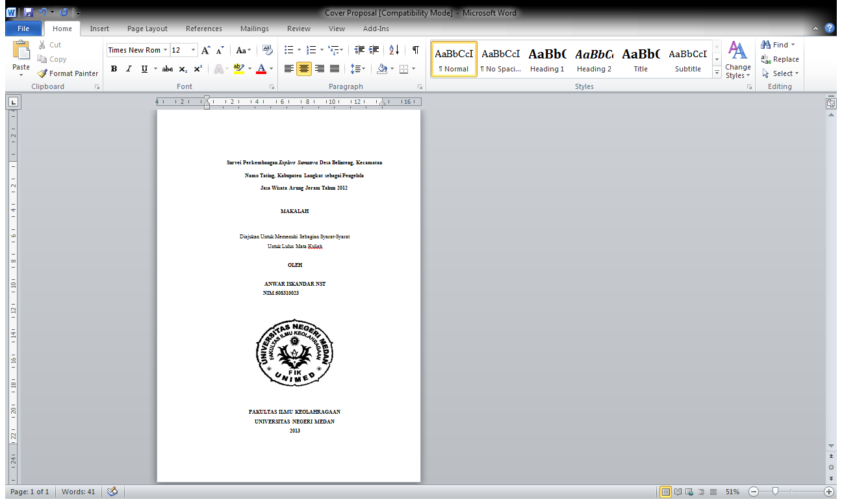The height and width of the screenshot is (504, 842).
Task: Activate the Format Painter
Action: click(68, 73)
